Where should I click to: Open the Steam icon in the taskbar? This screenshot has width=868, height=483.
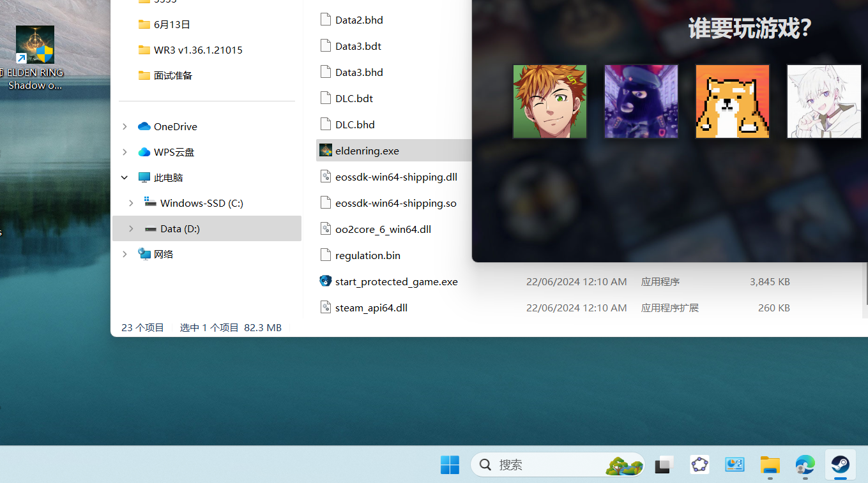click(840, 464)
